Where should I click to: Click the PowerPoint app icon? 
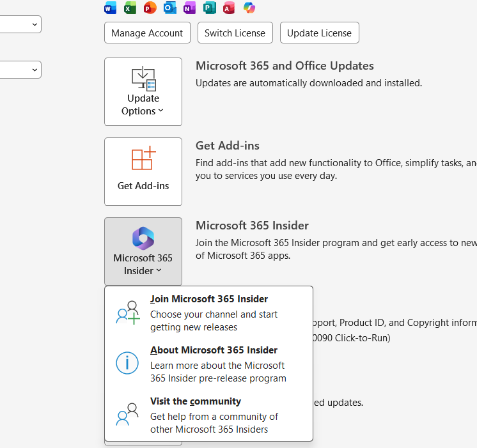[150, 8]
